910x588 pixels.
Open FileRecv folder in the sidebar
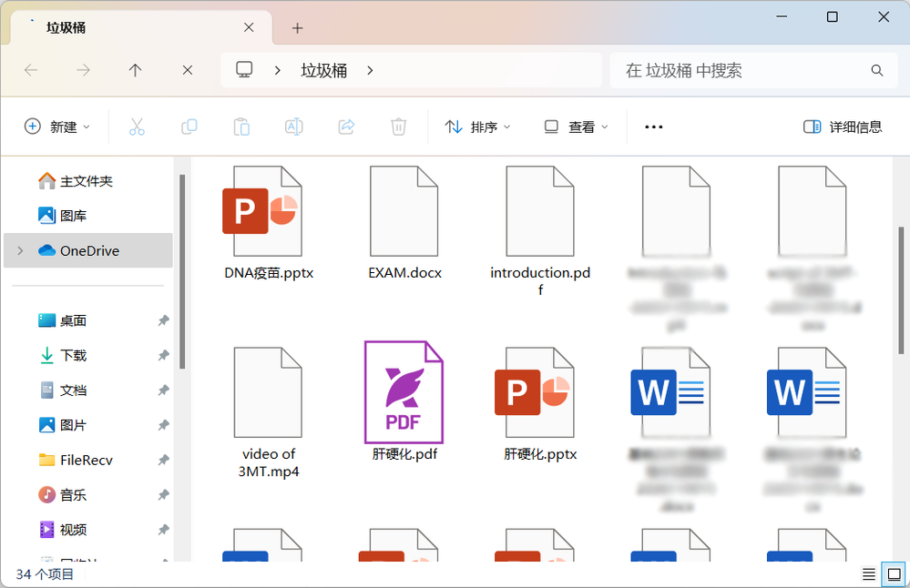76,460
